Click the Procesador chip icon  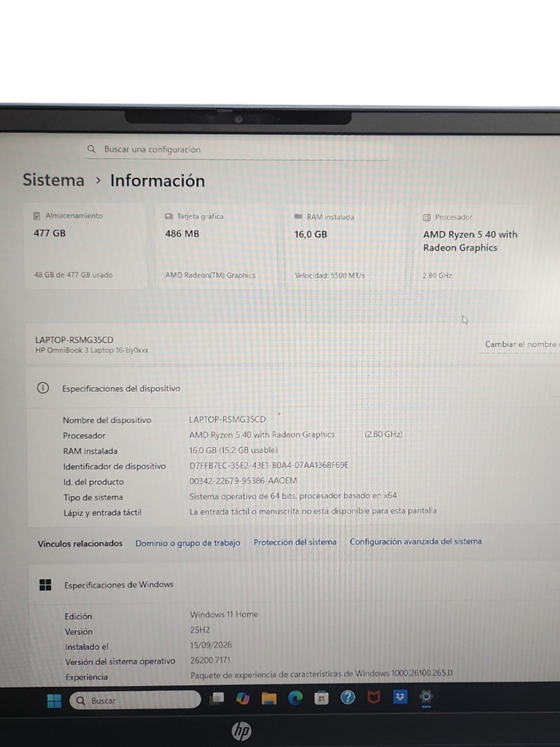[427, 217]
